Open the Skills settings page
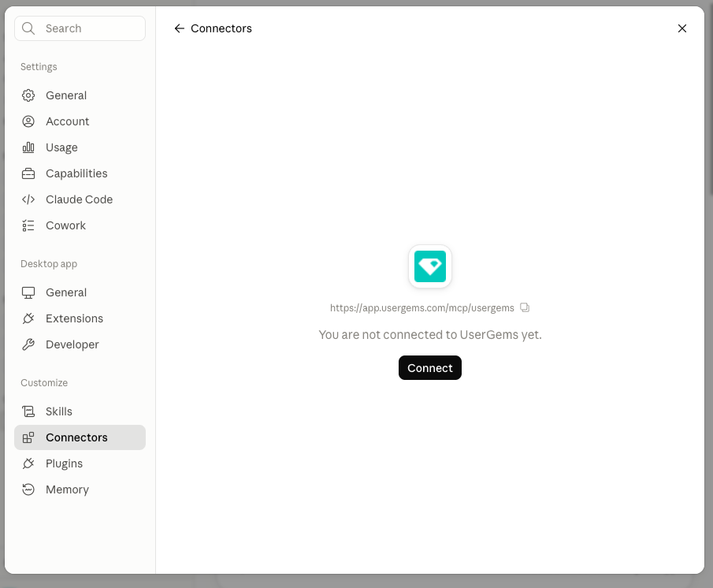 pyautogui.click(x=80, y=411)
